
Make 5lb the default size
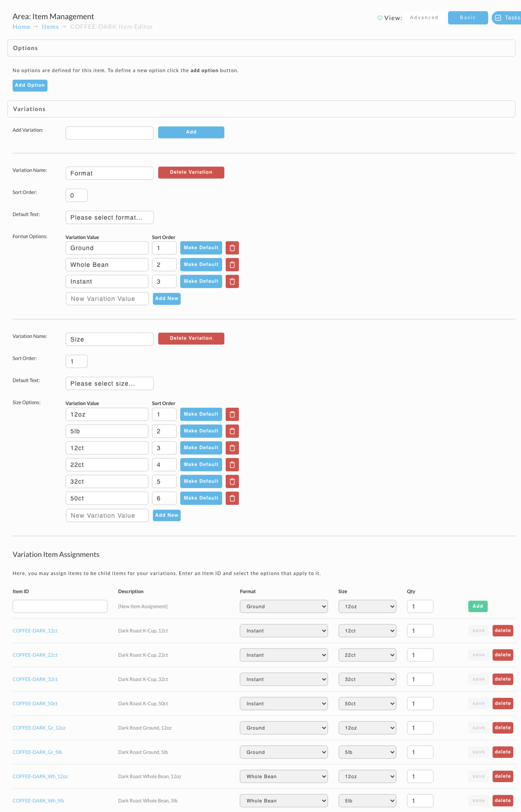click(201, 431)
